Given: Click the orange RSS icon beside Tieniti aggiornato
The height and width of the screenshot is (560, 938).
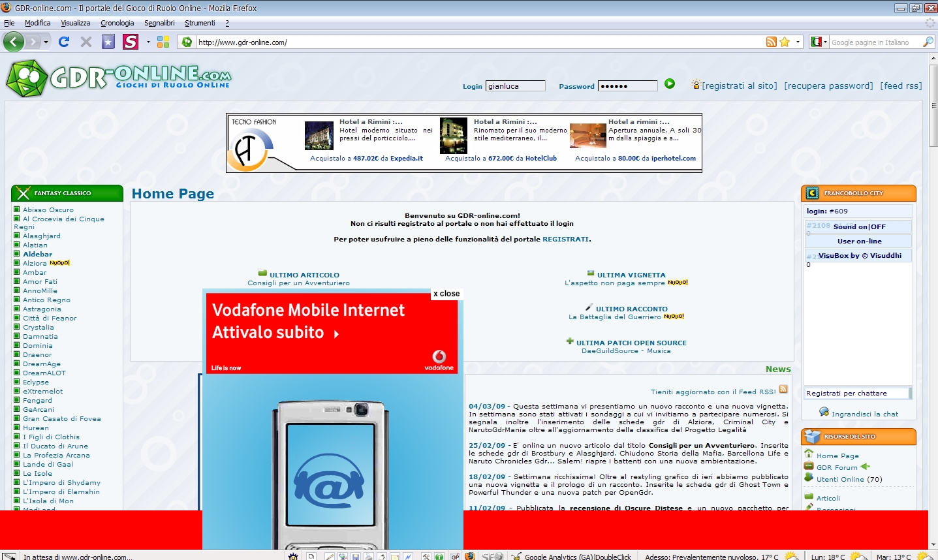Looking at the screenshot, I should coord(783,389).
